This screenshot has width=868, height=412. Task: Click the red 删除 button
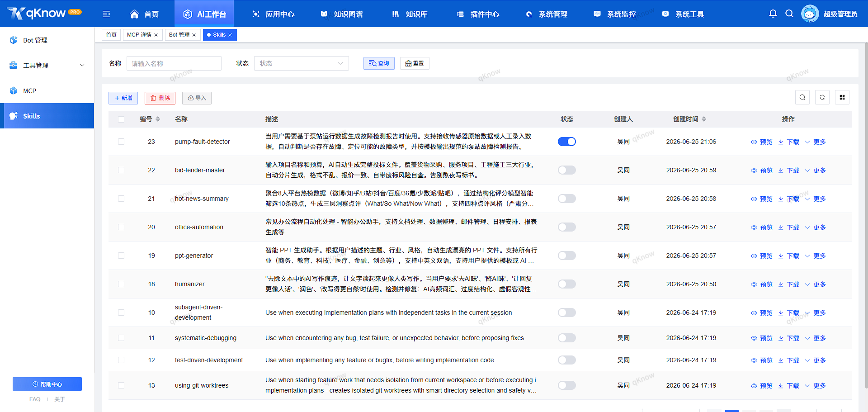tap(160, 98)
